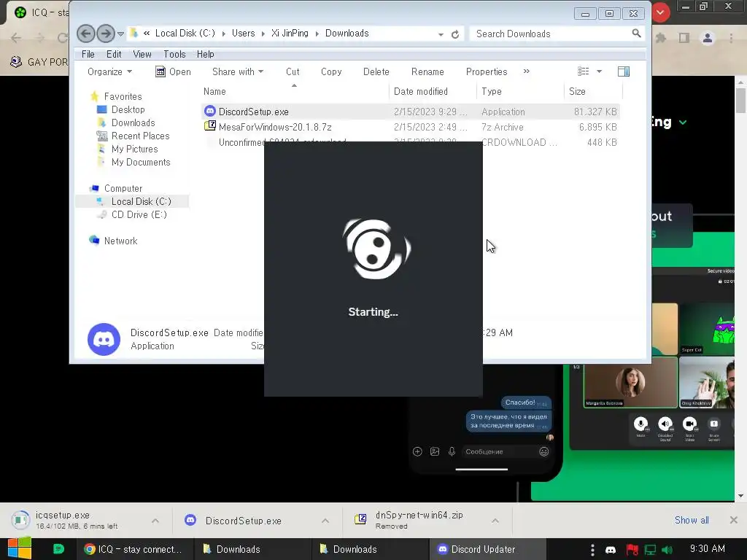
Task: Click the search magnifier icon
Action: click(636, 34)
